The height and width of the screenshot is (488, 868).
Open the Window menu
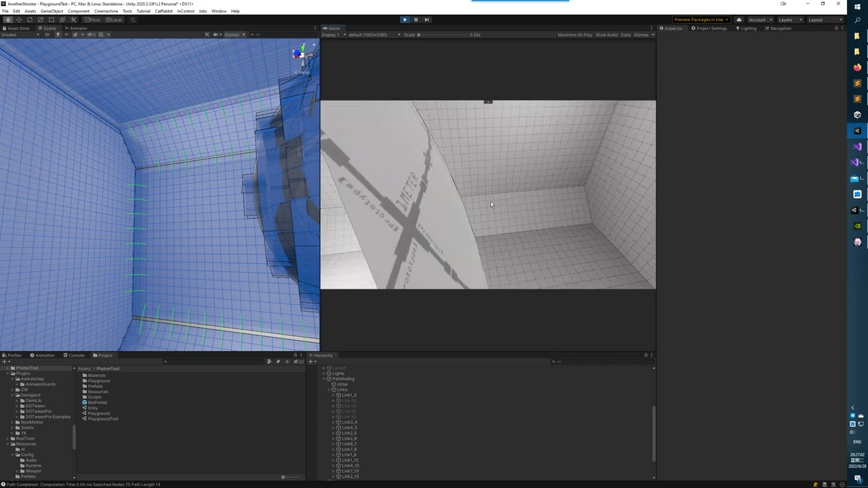point(218,12)
